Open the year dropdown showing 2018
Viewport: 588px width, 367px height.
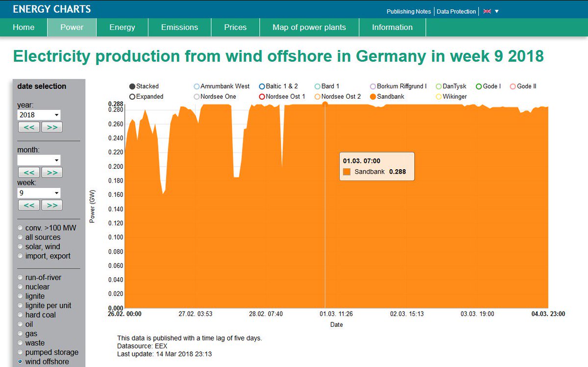(38, 114)
